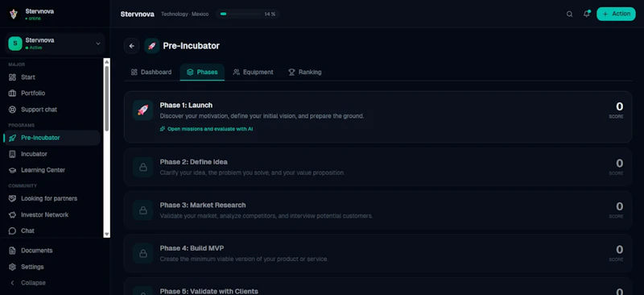
Task: Click the Technology · Mexico label
Action: [x=185, y=14]
